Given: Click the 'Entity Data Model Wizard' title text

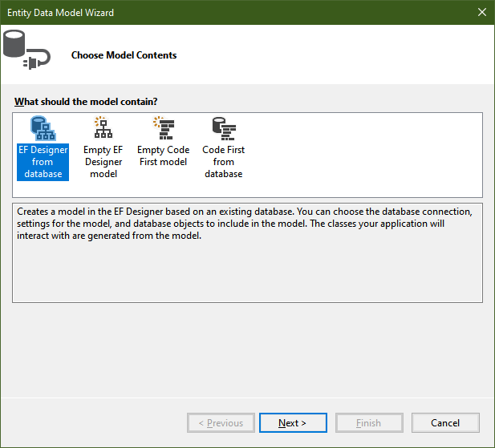Looking at the screenshot, I should 61,13.
